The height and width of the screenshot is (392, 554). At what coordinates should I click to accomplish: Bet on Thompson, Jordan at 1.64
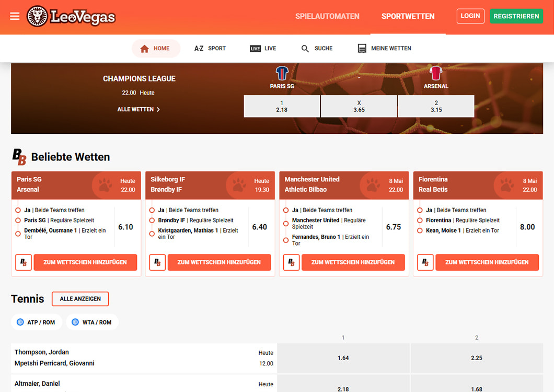click(343, 358)
